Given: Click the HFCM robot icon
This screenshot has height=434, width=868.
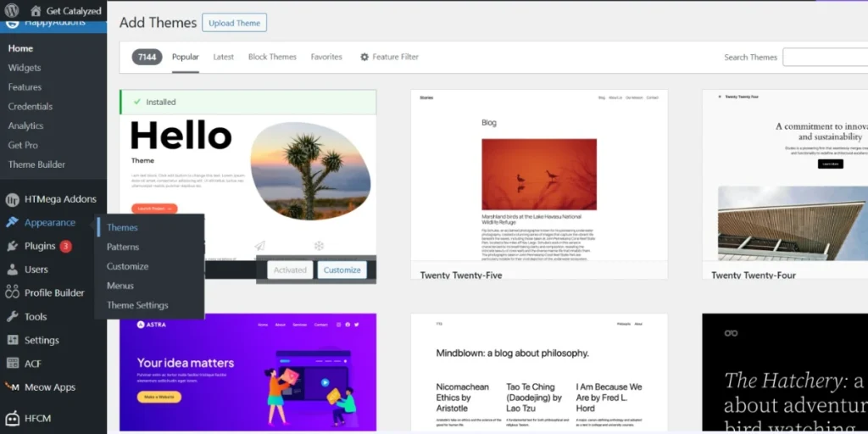Looking at the screenshot, I should click(x=12, y=418).
